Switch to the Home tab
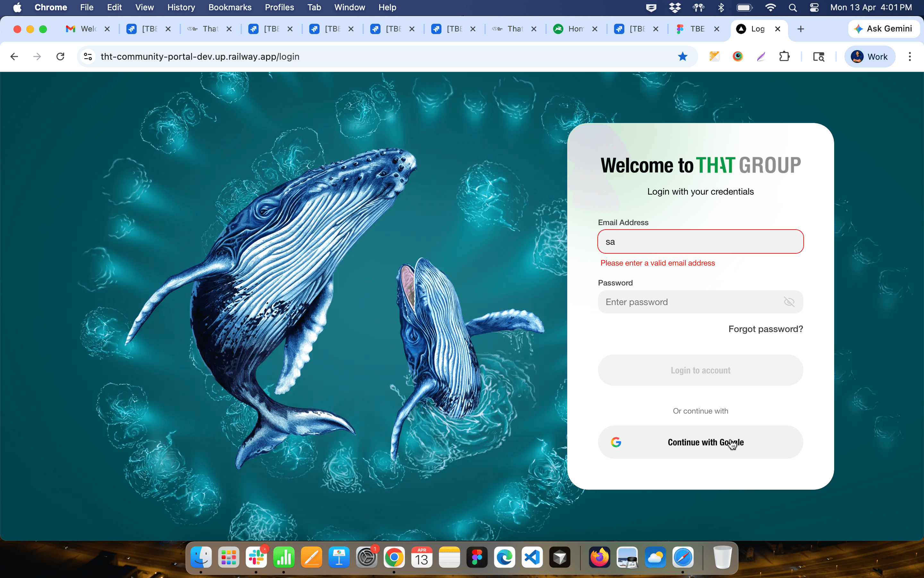The width and height of the screenshot is (924, 578). (576, 29)
